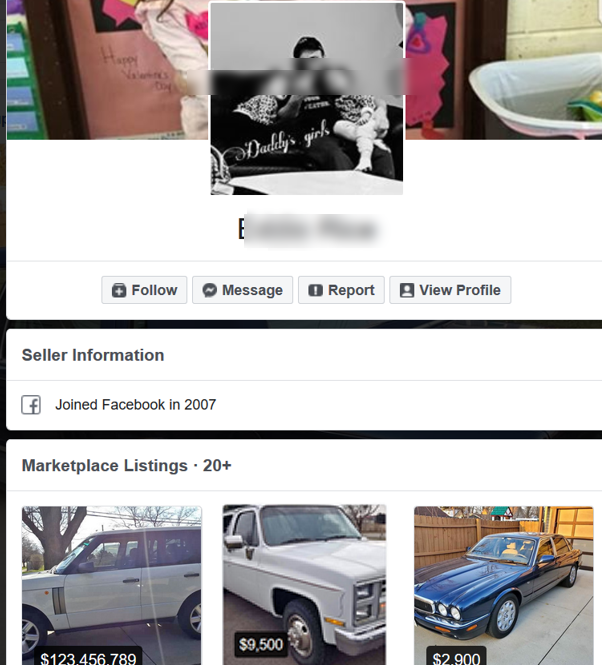Open the gray pickup truck listing
The image size is (602, 665).
point(305,585)
